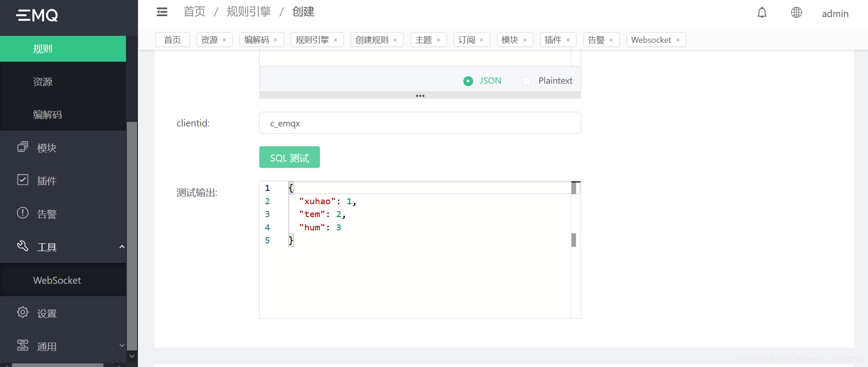This screenshot has width=868, height=367.
Task: Select the JSON radio option
Action: 468,81
